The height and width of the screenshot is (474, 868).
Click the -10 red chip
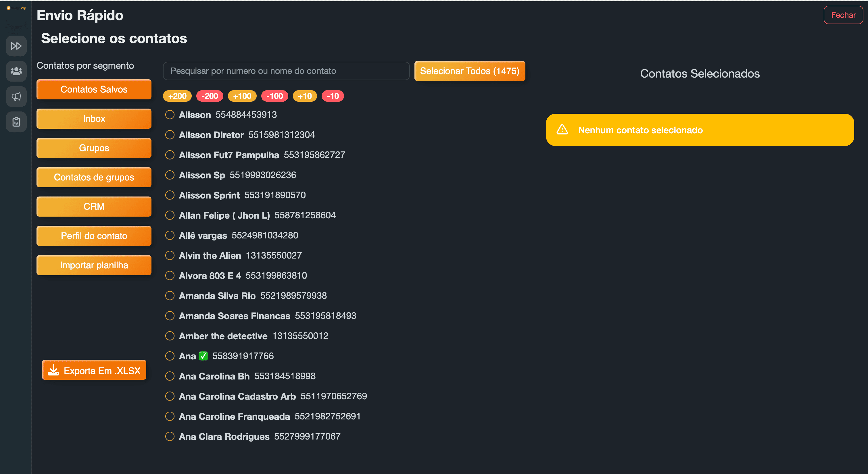pyautogui.click(x=333, y=96)
